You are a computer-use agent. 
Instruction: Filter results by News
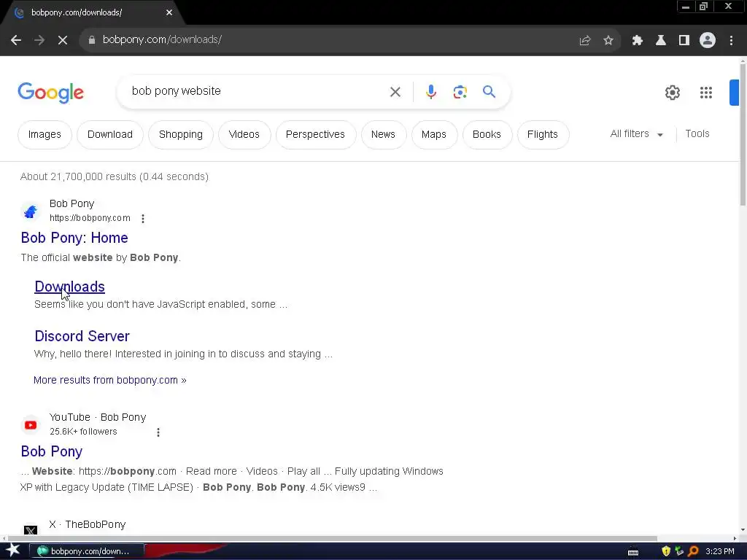pos(383,135)
